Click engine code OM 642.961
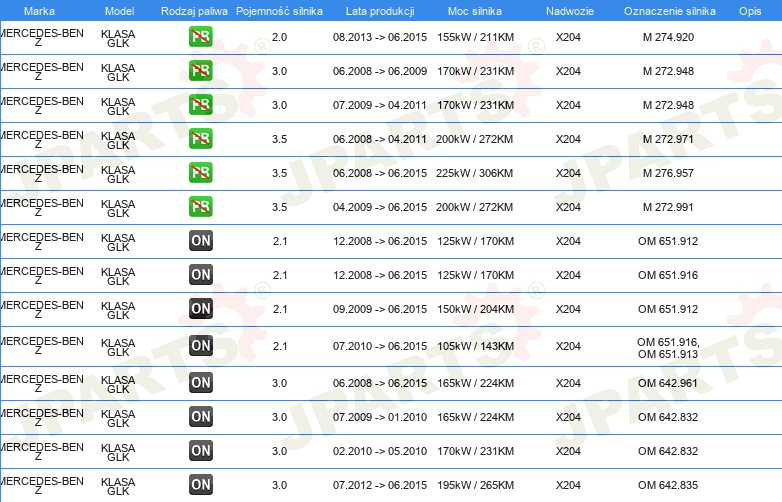The image size is (782, 502). click(668, 383)
